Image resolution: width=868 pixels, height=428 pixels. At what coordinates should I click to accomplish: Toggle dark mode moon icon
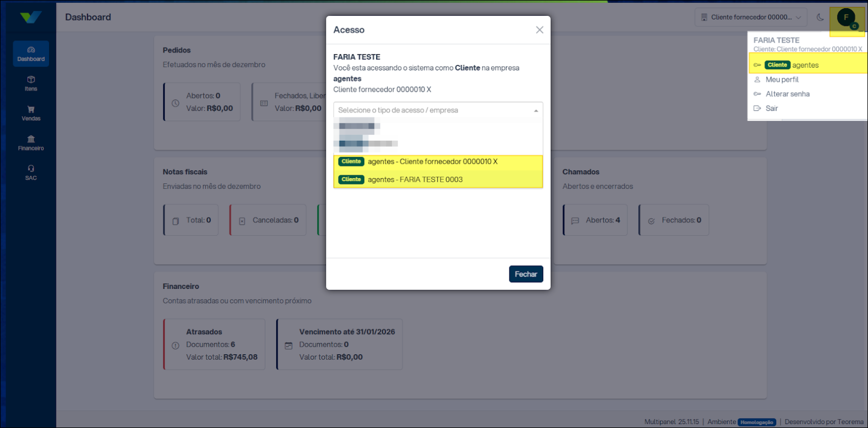tap(820, 17)
